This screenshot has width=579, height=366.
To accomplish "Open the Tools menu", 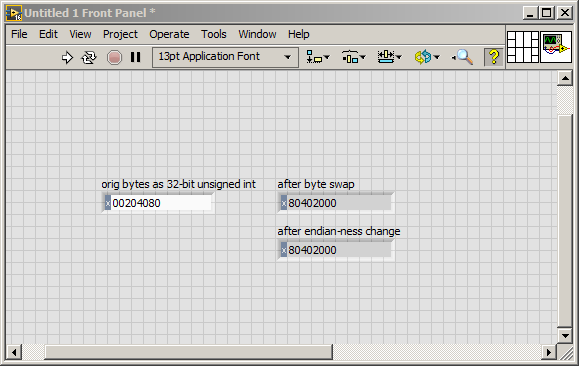I will click(x=214, y=34).
